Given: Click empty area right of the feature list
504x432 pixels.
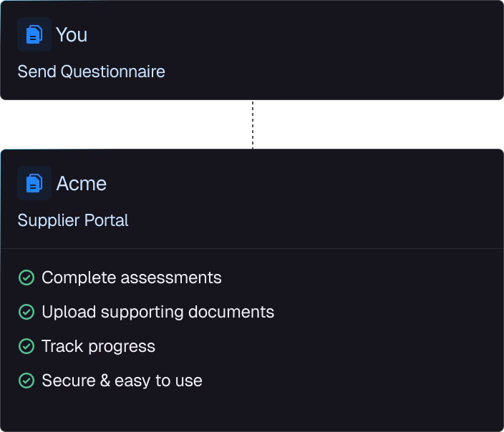Looking at the screenshot, I should click(x=386, y=329).
